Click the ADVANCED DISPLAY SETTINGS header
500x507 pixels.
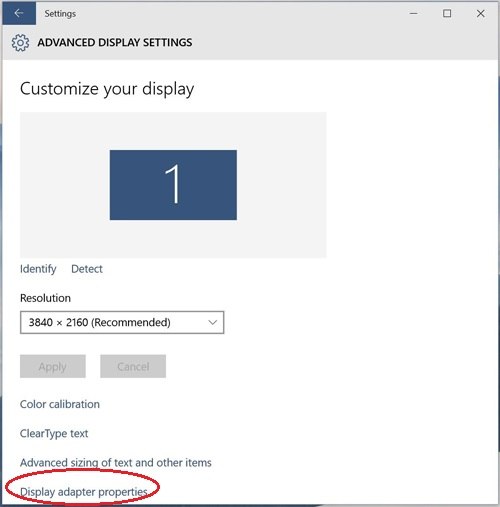point(115,43)
